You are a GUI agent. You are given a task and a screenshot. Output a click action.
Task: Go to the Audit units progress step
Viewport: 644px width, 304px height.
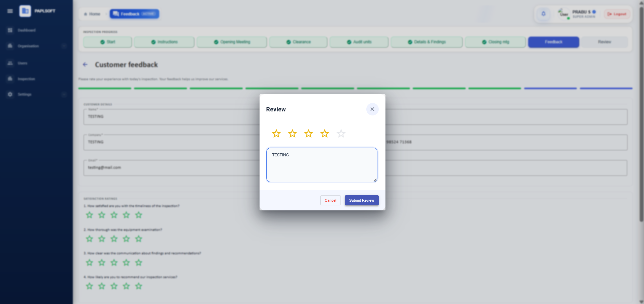coord(359,42)
